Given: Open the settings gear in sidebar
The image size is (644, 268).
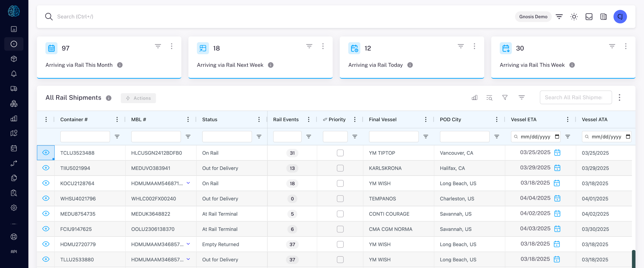Looking at the screenshot, I should 14,208.
